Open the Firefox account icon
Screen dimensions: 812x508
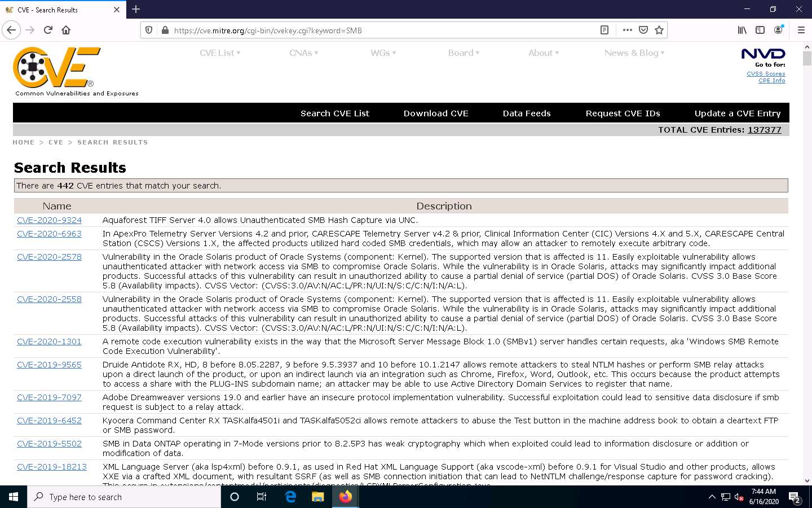pyautogui.click(x=778, y=30)
